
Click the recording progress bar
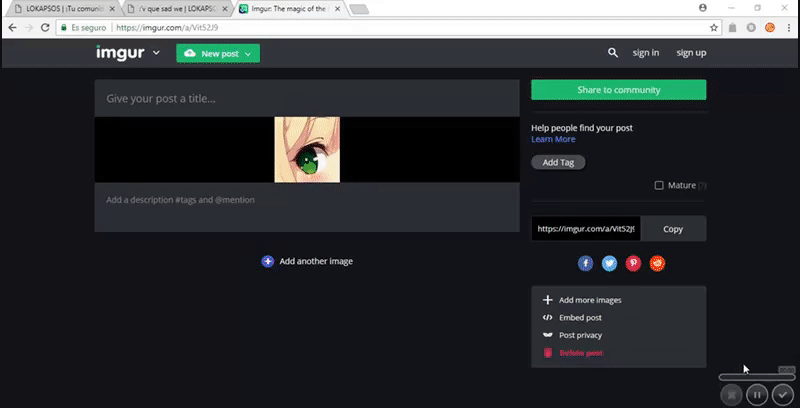click(x=757, y=376)
